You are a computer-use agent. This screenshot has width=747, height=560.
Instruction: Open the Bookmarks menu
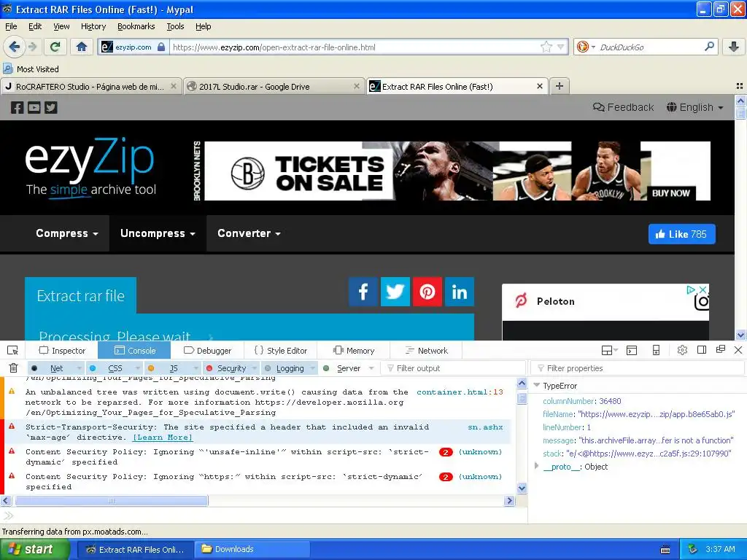136,26
